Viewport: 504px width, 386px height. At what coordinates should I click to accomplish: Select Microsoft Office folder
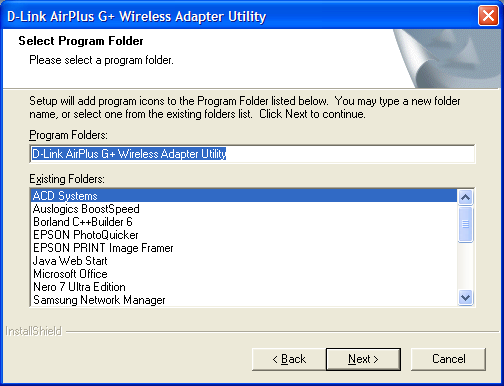[x=244, y=274]
